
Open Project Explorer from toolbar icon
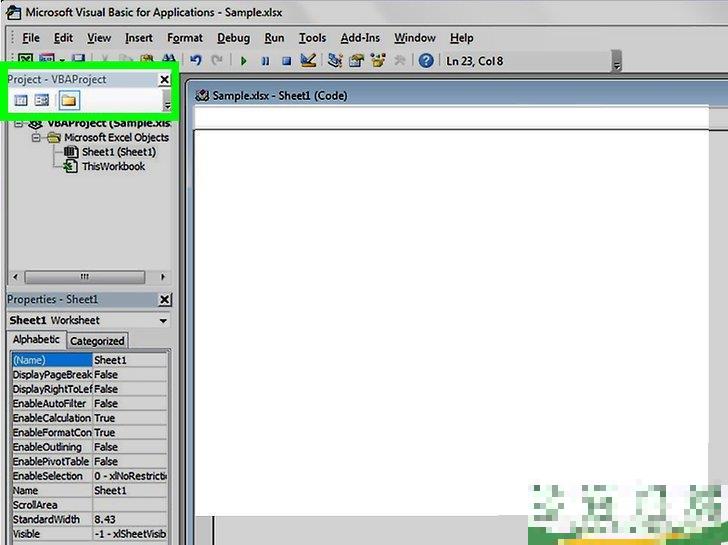tap(334, 61)
